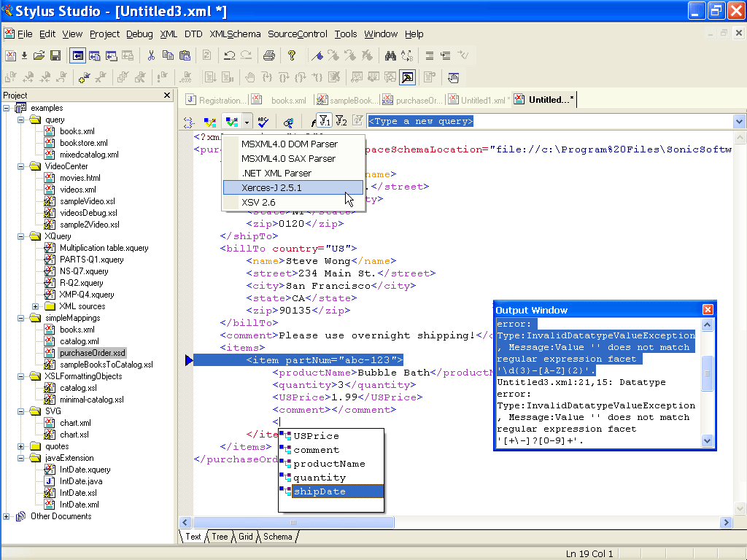Image resolution: width=747 pixels, height=560 pixels.
Task: Undo the last edit
Action: coord(229,55)
